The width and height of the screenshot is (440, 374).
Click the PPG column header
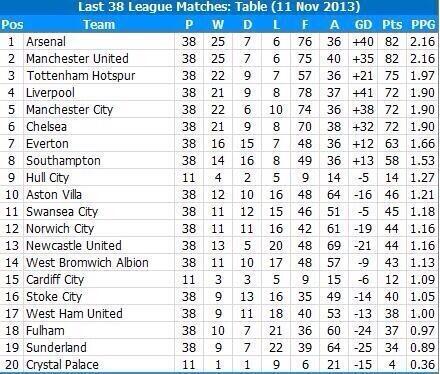click(423, 25)
